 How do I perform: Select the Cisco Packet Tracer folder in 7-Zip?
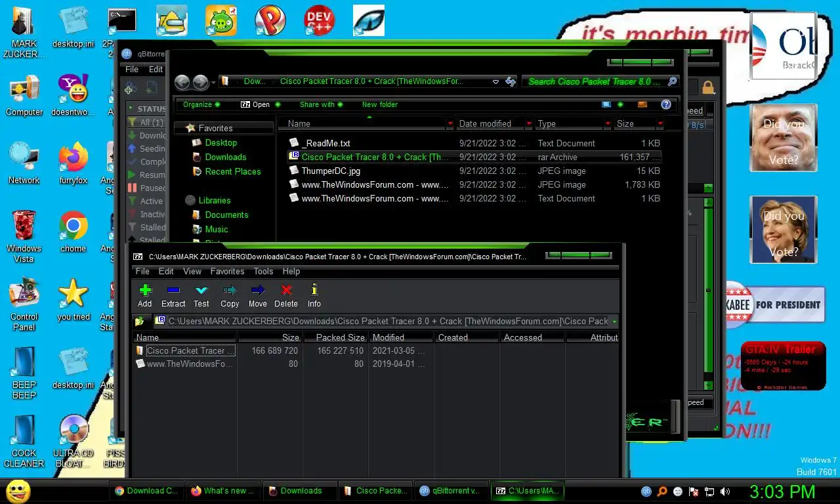185,350
